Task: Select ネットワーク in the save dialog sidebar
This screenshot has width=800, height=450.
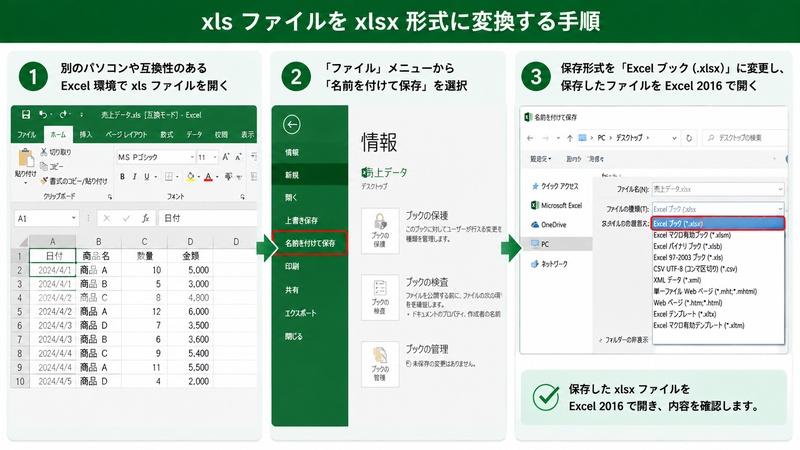Action: [x=549, y=264]
